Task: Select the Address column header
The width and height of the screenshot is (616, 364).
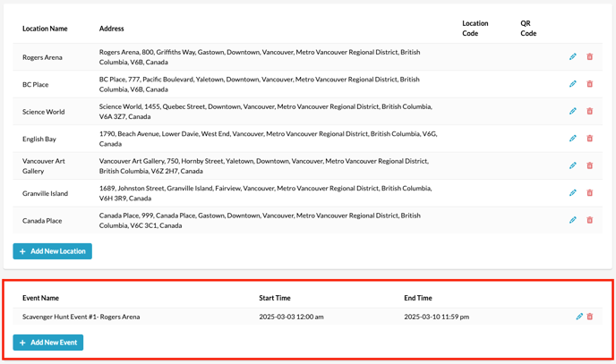Action: pos(112,29)
